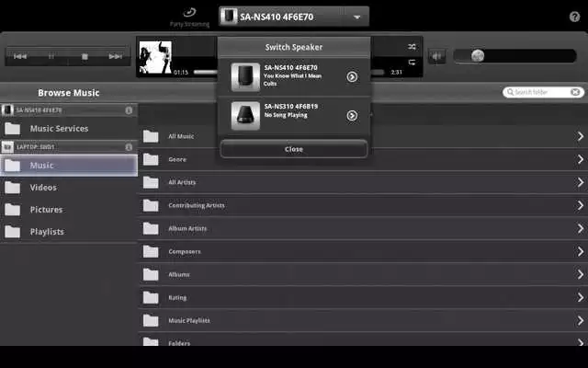Screen dimensions: 588x368
Task: Expand the Album Artists category arrow
Action: pos(580,228)
